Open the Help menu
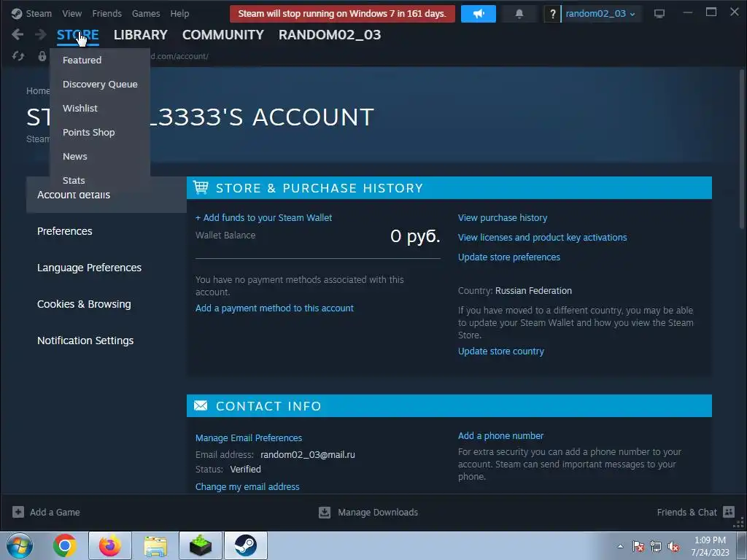 tap(179, 13)
